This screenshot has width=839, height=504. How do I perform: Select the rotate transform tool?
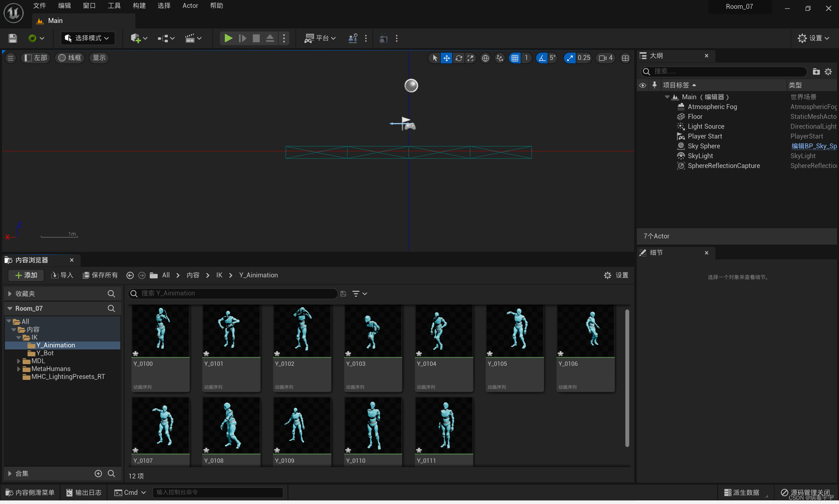(459, 58)
